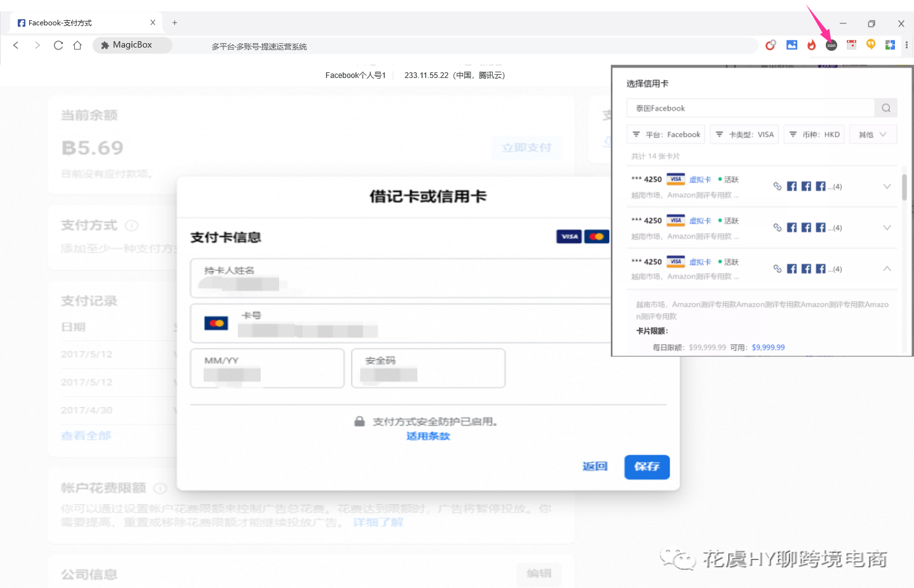The height and width of the screenshot is (588, 914).
Task: Click the VISA logo on the first card row
Action: coord(676,179)
